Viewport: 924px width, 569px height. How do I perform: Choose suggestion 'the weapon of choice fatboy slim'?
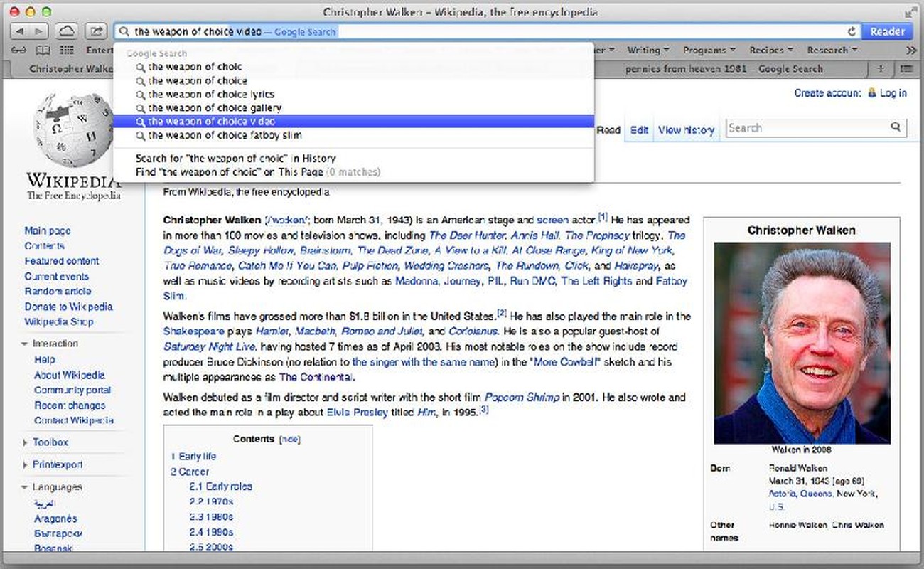tap(353, 134)
